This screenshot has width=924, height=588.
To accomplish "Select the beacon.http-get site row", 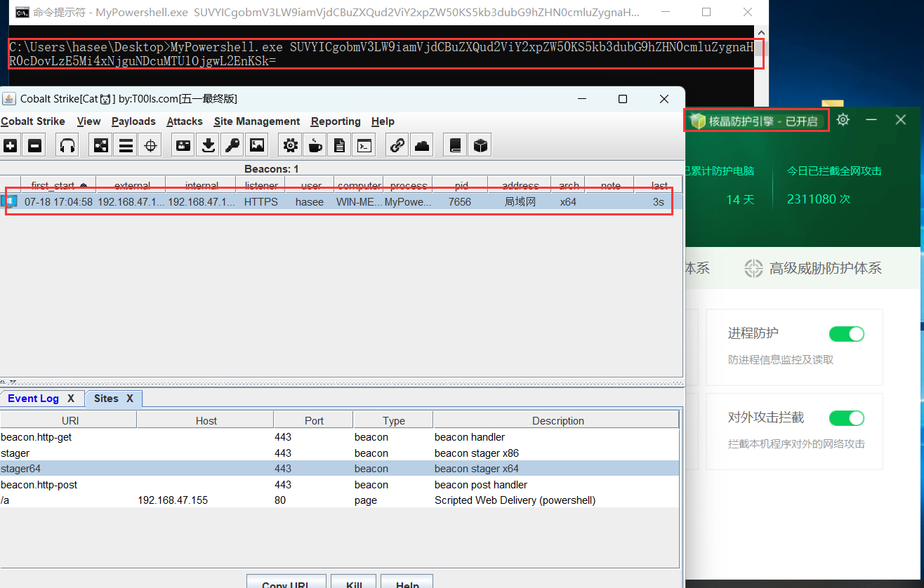I will (340, 436).
